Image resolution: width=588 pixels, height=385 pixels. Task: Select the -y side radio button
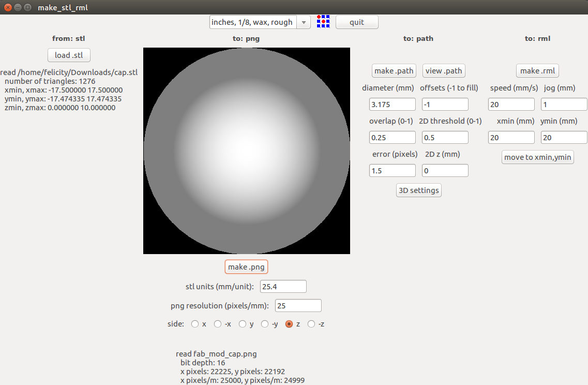[265, 324]
